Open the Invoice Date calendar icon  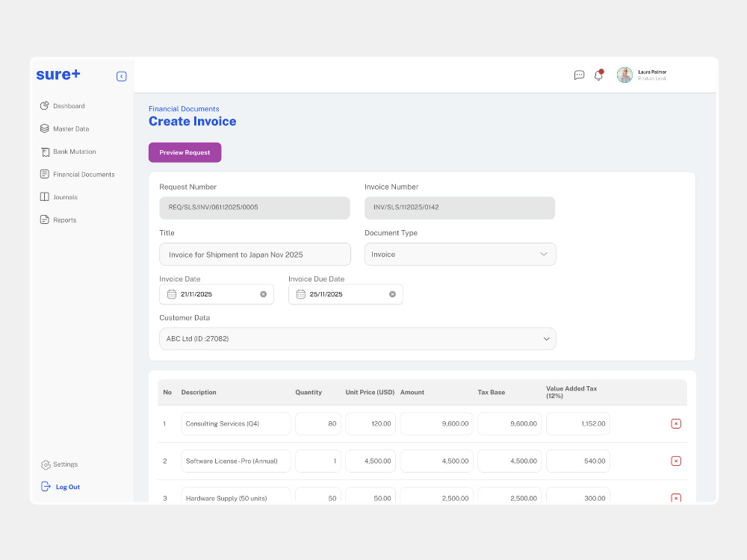point(172,294)
